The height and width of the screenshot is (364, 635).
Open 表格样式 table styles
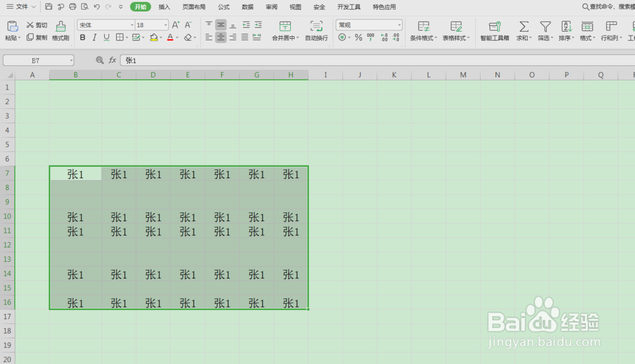tap(455, 30)
